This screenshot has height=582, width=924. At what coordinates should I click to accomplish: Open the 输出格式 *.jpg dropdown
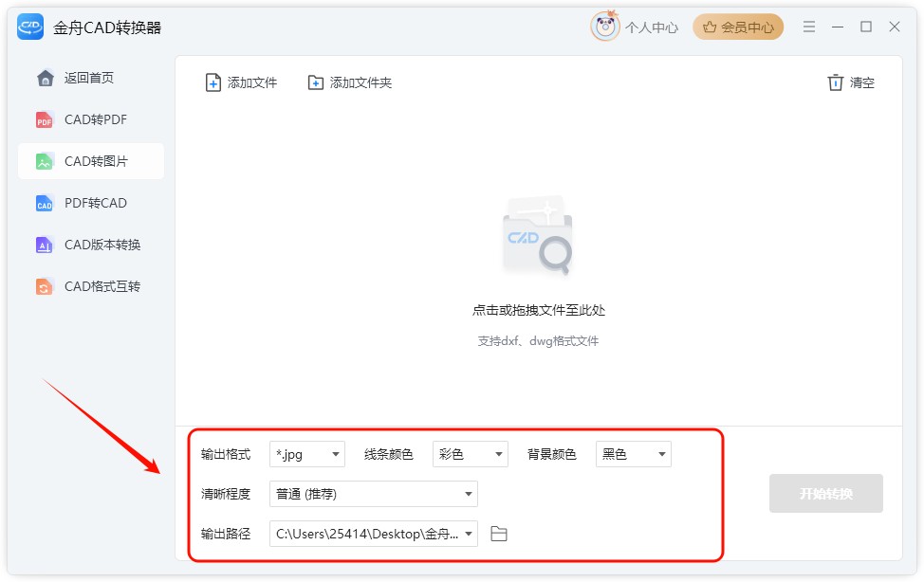coord(307,454)
